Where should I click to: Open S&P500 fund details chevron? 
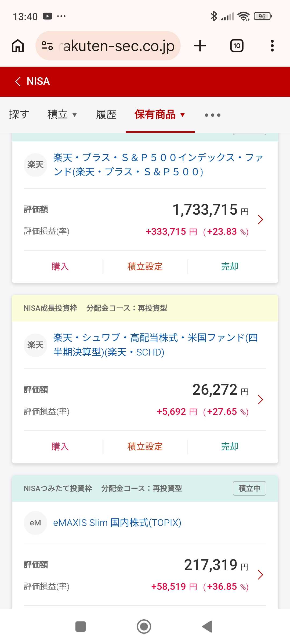point(260,219)
